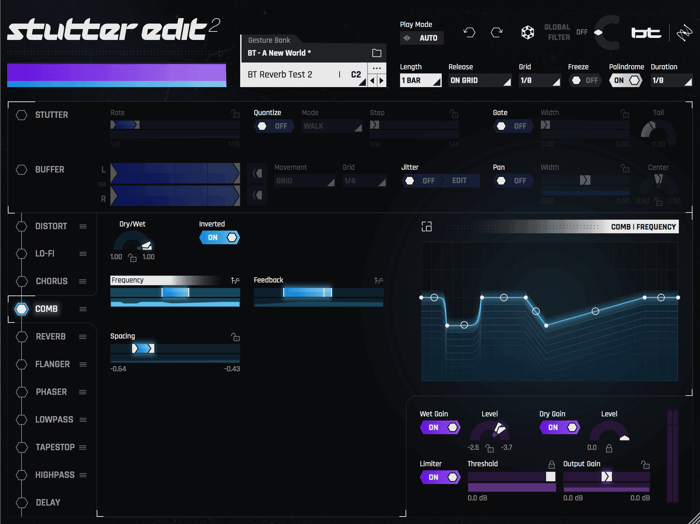This screenshot has height=524, width=700.
Task: Open the C2 trigger note dropdown
Action: (356, 75)
